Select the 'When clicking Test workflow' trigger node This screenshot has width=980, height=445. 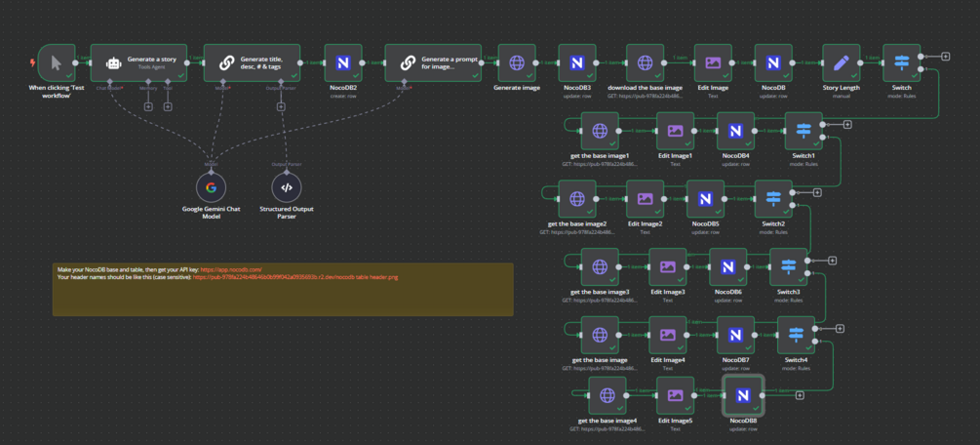click(x=57, y=62)
